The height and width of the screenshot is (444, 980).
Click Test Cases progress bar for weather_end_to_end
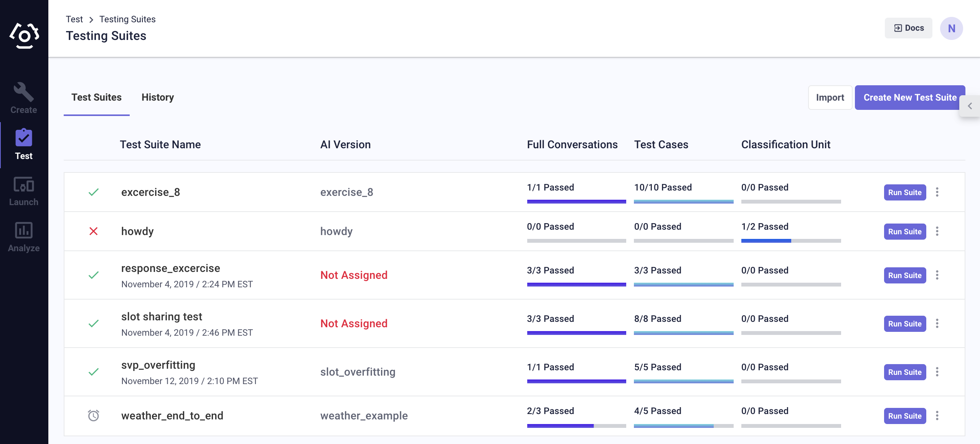683,426
